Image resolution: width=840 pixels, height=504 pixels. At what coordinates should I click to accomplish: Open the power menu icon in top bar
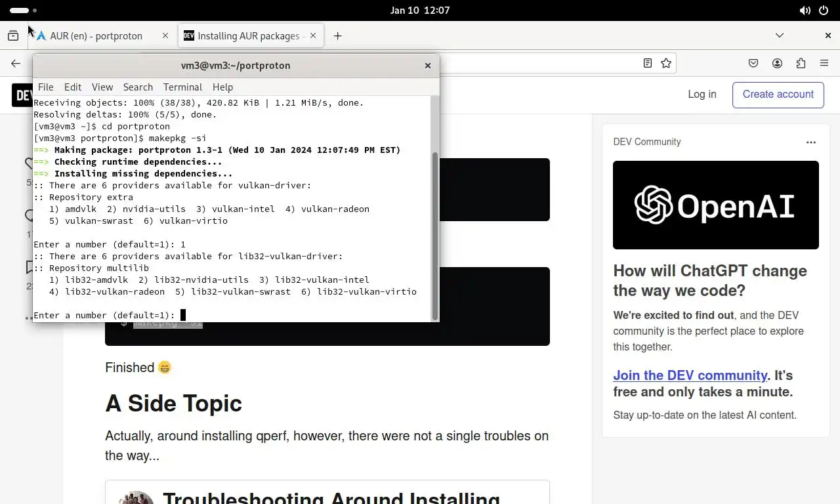pyautogui.click(x=824, y=10)
